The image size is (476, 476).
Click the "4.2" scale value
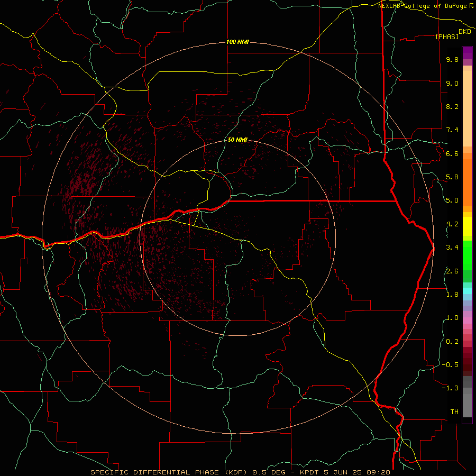452,224
